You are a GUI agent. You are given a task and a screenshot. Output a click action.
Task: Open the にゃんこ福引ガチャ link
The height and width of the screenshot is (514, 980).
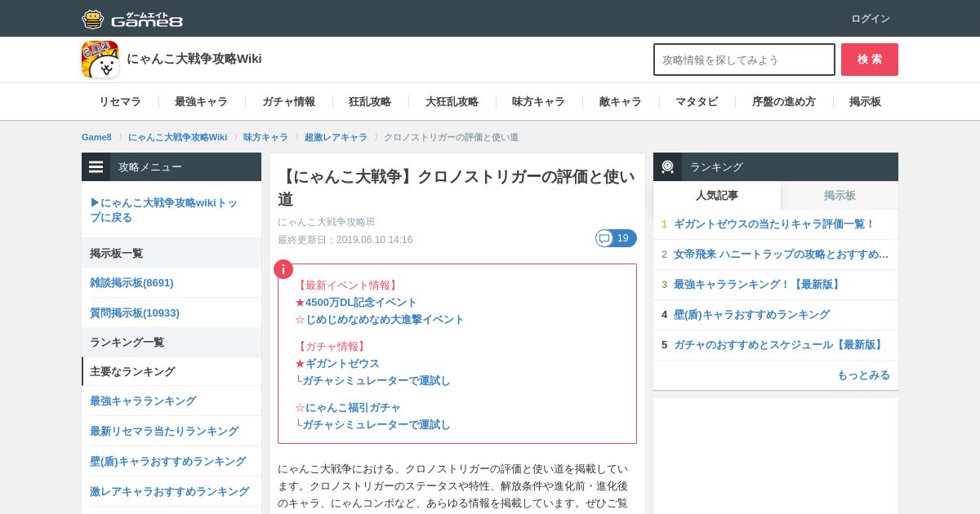click(353, 407)
